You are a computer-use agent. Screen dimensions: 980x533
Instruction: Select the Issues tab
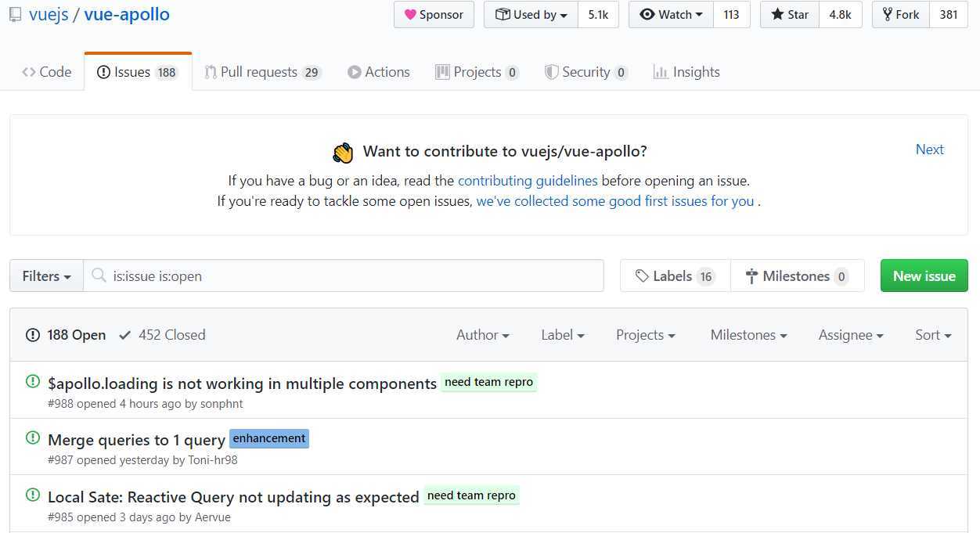(138, 72)
